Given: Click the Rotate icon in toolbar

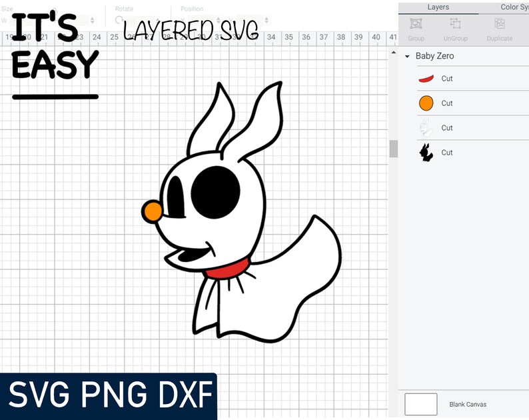Looking at the screenshot, I should point(119,20).
